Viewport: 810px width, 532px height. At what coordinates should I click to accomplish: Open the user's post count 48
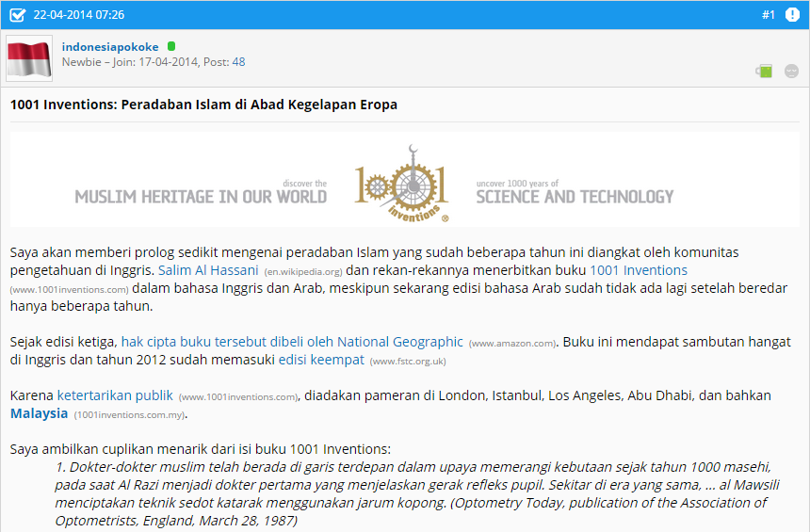pos(238,62)
